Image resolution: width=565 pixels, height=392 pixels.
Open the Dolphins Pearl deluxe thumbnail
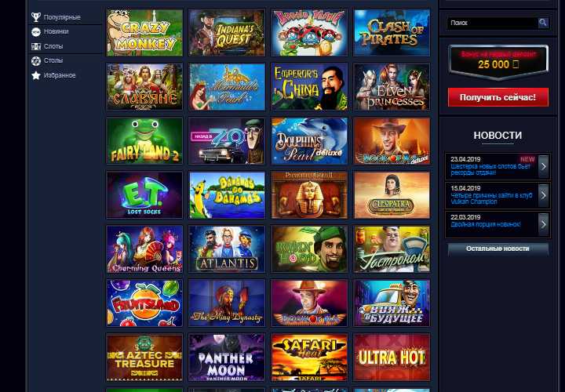coord(309,141)
